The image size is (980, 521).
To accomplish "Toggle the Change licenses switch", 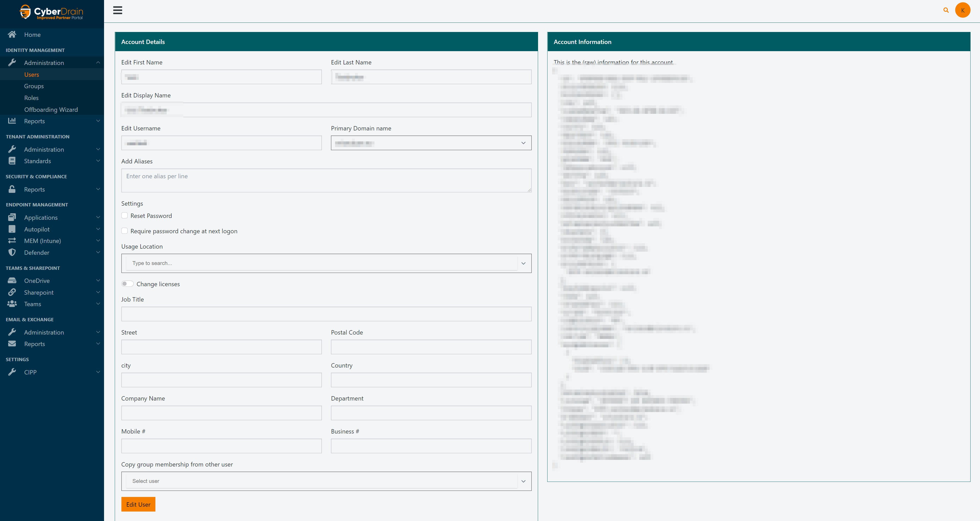I will 128,284.
